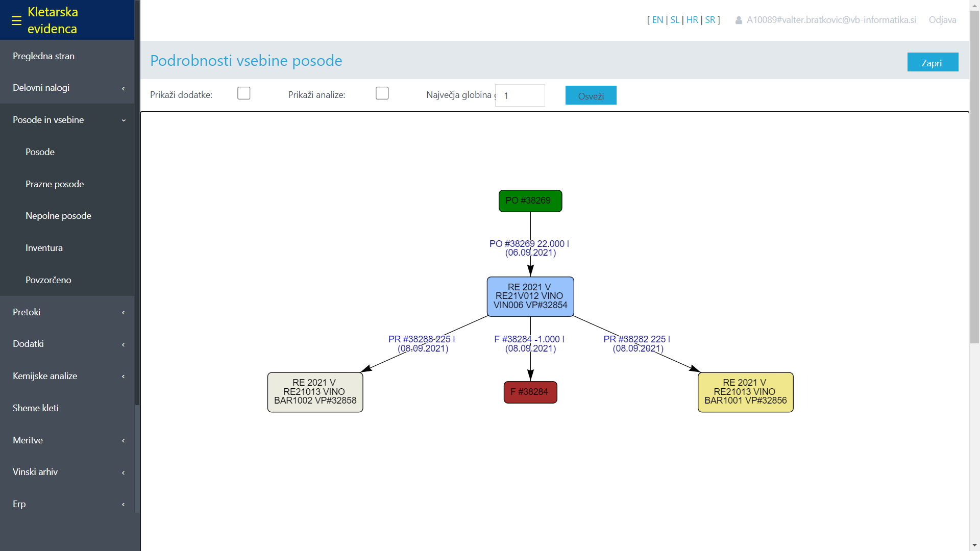The height and width of the screenshot is (551, 980).
Task: Expand the Dodatki menu
Action: (67, 344)
